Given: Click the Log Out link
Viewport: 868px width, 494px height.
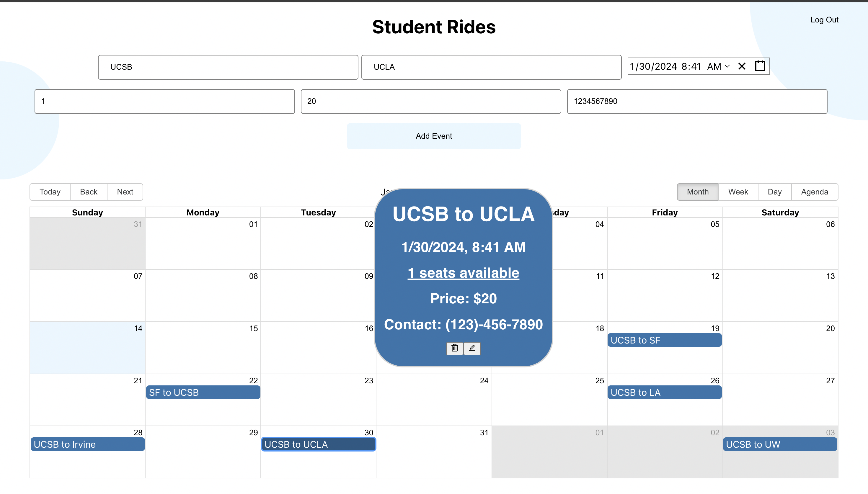Looking at the screenshot, I should coord(824,20).
